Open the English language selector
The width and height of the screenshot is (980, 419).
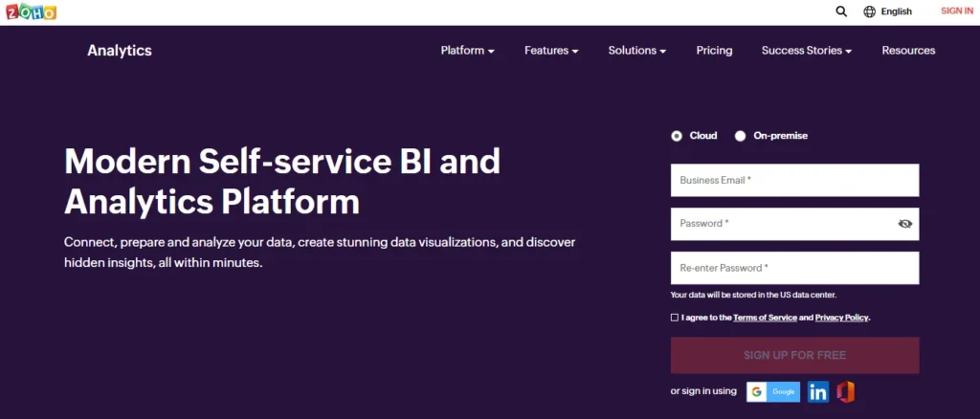pos(896,11)
